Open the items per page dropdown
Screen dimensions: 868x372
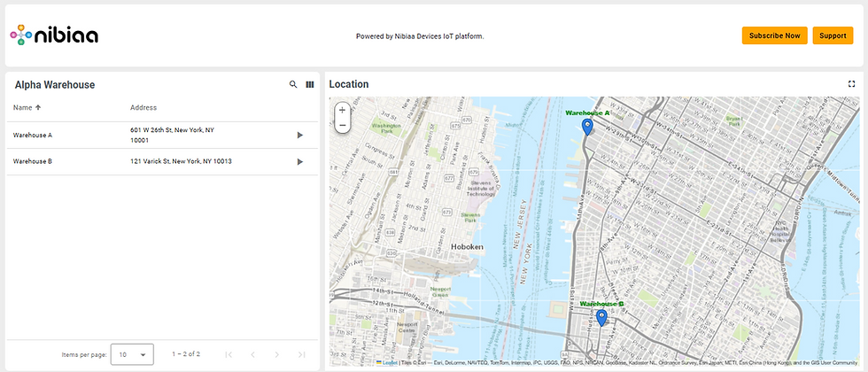tap(132, 354)
